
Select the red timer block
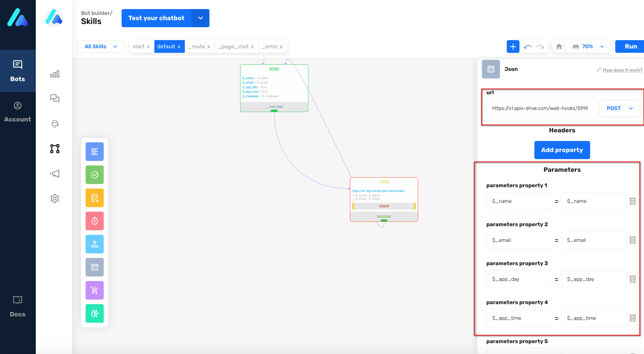[x=94, y=221]
